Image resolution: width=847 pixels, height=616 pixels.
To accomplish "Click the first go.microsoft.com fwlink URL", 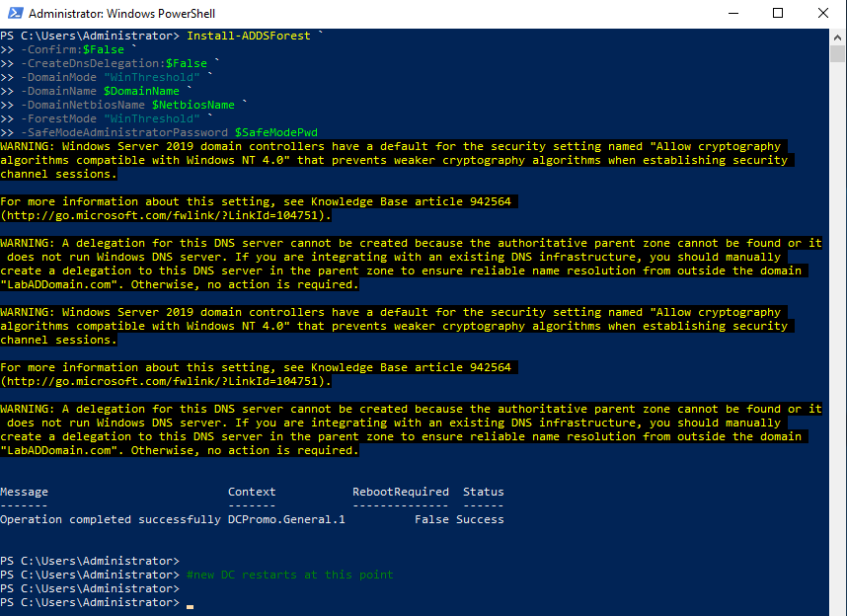I will pyautogui.click(x=165, y=215).
